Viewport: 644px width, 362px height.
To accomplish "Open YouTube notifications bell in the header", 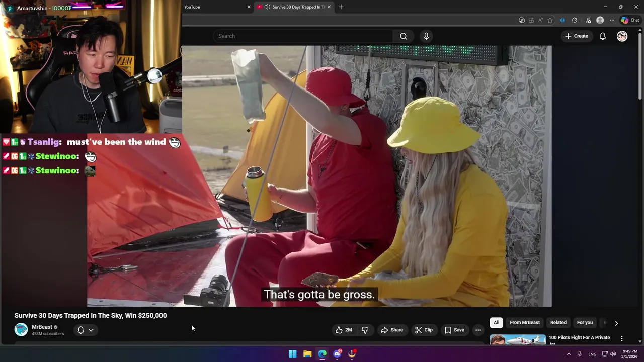I will pos(602,36).
